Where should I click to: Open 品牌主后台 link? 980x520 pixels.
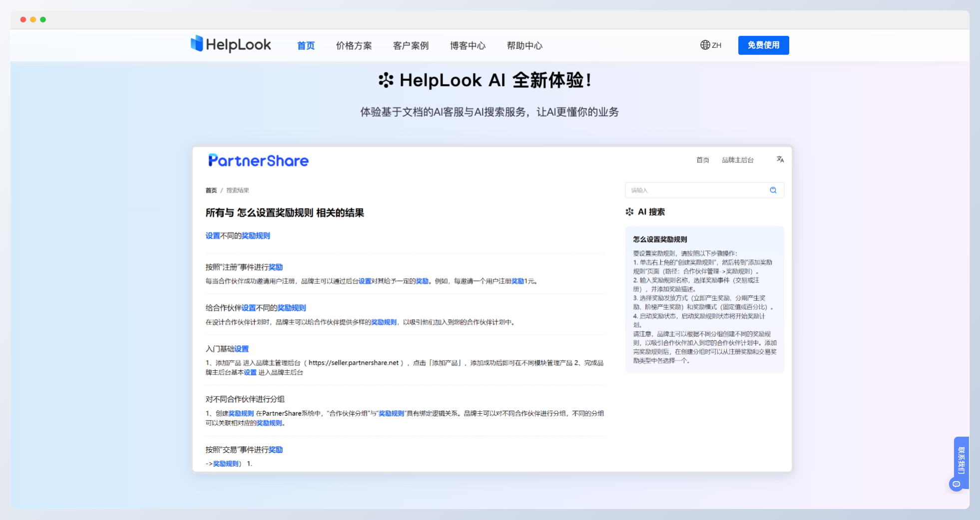737,160
